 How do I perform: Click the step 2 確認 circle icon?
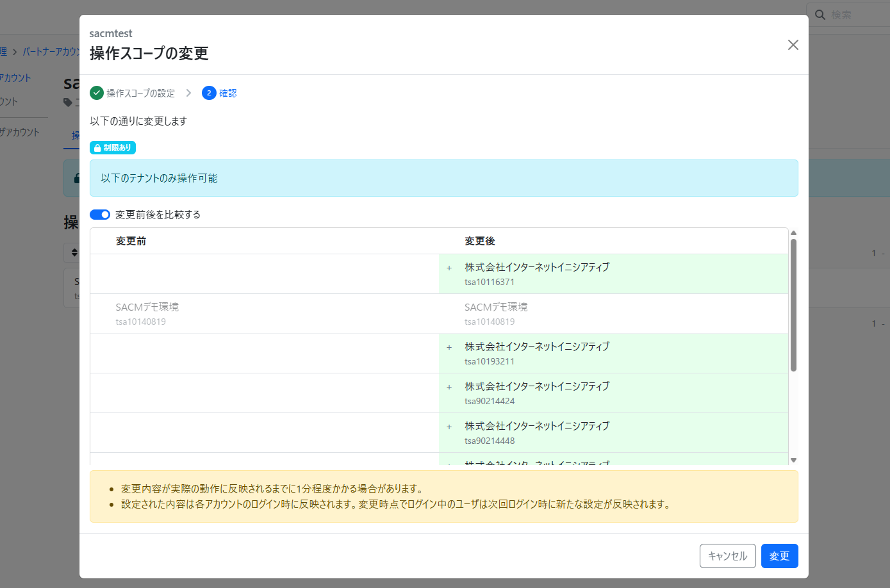[209, 93]
